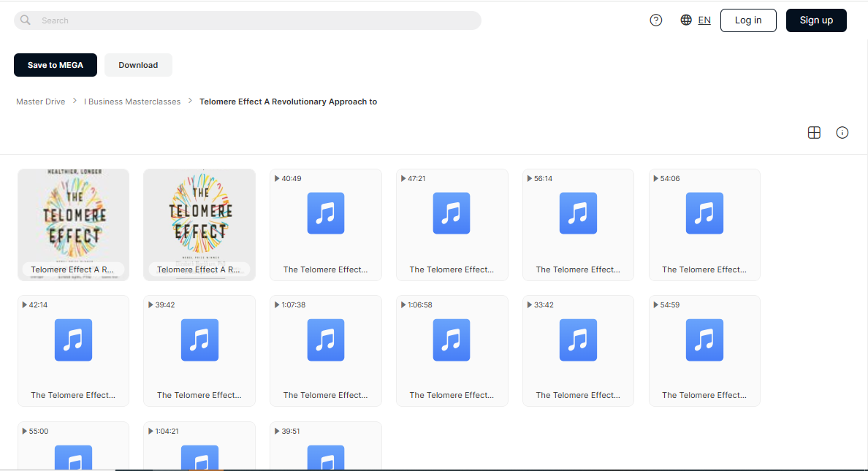Select file name under the 39:42 audio
Screen dimensions: 868x471
click(199, 395)
